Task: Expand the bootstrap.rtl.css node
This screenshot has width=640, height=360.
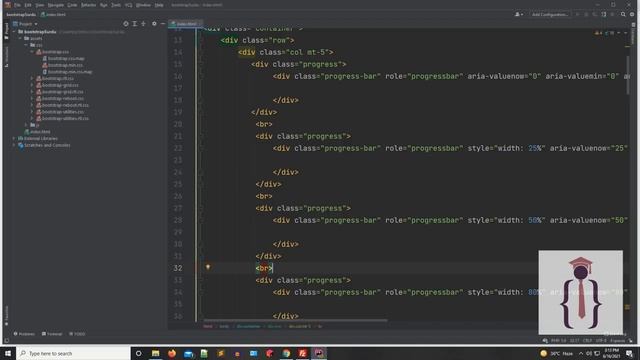Action: click(32, 78)
